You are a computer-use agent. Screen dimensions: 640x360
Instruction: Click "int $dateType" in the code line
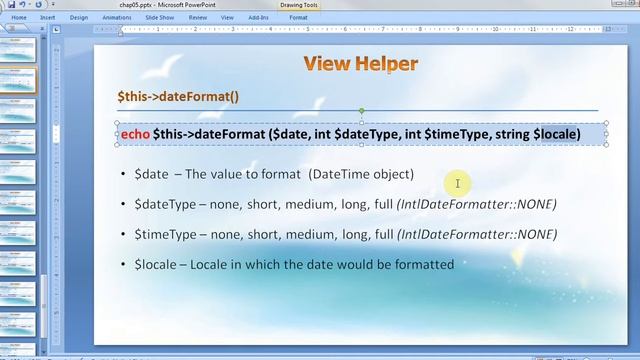point(356,134)
